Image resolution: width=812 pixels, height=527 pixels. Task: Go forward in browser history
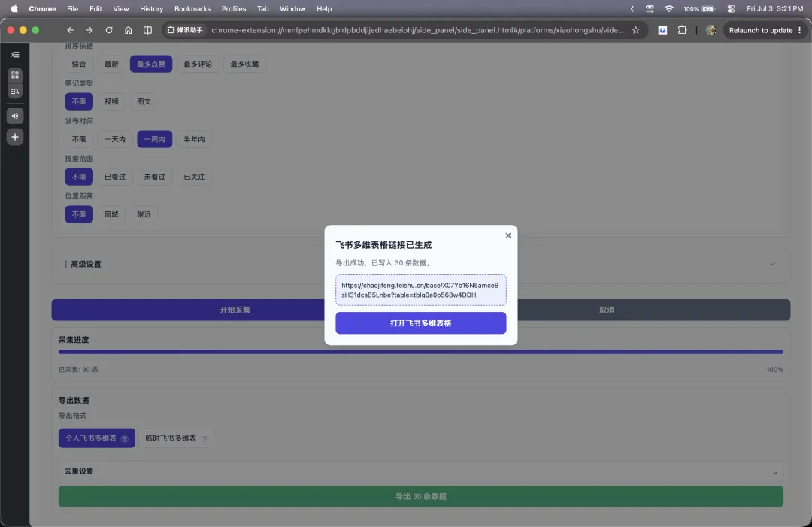tap(89, 30)
